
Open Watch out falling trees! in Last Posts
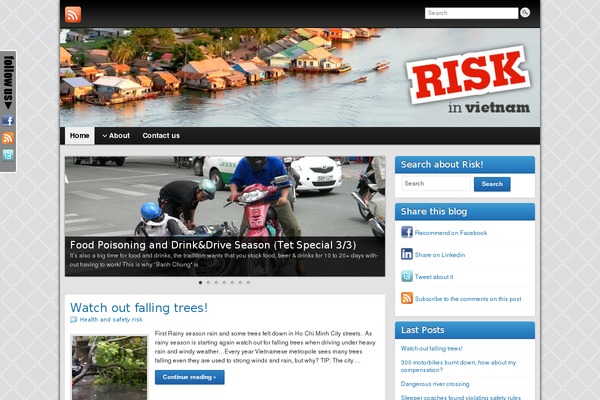431,348
